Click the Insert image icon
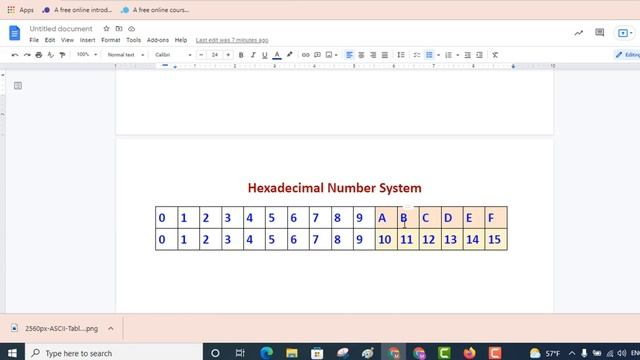640x360 pixels. tap(329, 55)
